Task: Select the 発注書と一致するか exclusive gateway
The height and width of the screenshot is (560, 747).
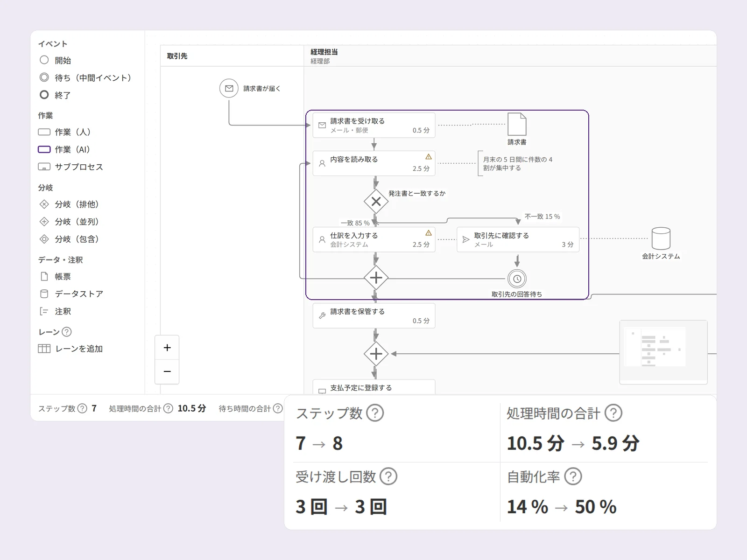Action: point(376,202)
